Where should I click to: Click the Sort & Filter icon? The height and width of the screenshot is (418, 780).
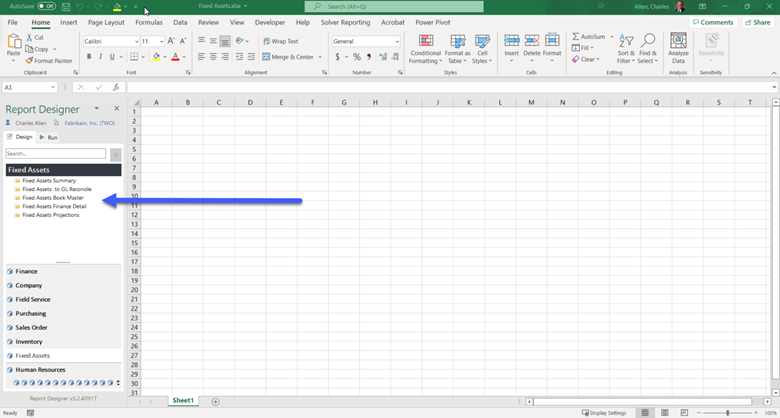[626, 46]
